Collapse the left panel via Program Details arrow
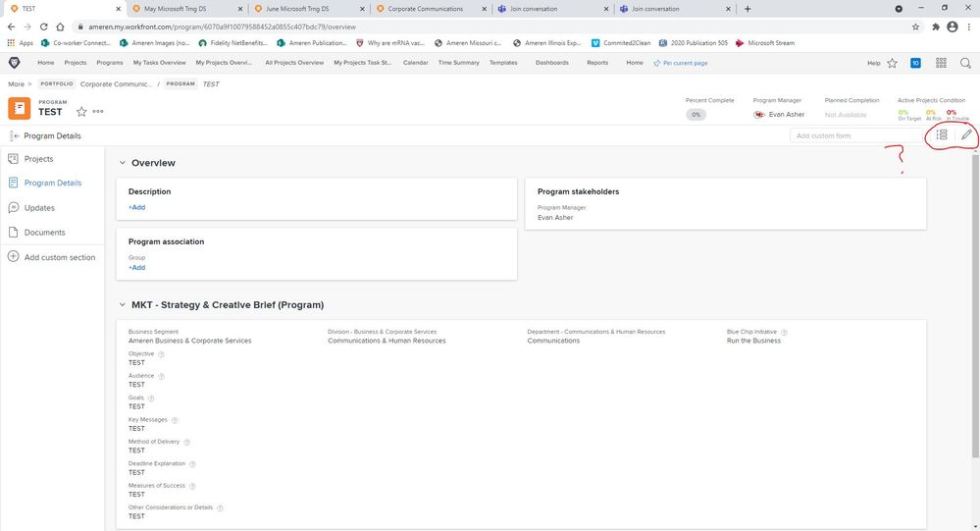This screenshot has height=531, width=980. pyautogui.click(x=14, y=135)
